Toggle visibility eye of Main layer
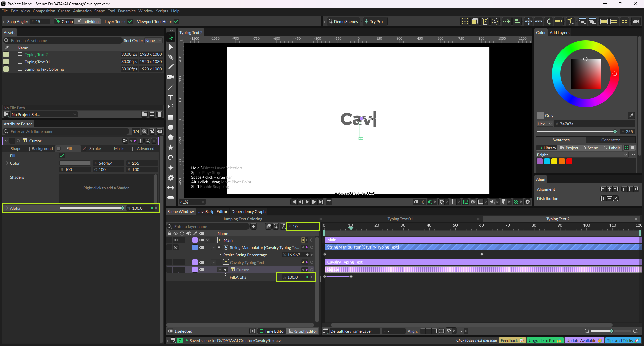644x346 pixels. tap(176, 240)
